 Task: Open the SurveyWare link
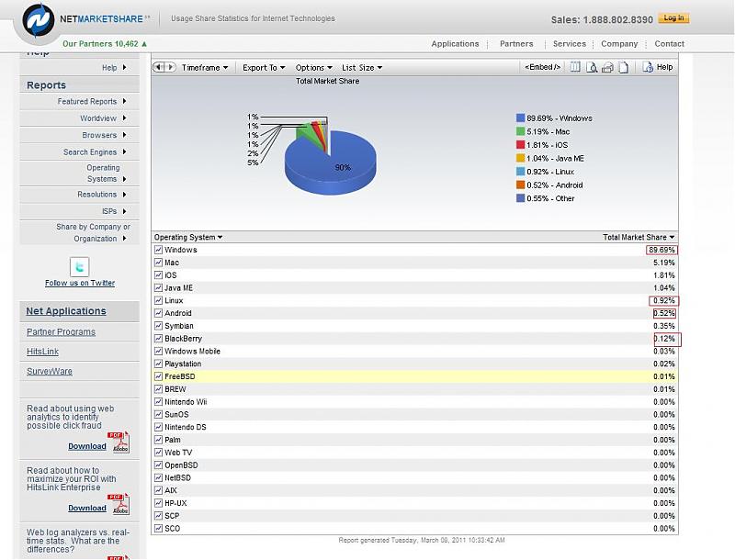[x=50, y=371]
